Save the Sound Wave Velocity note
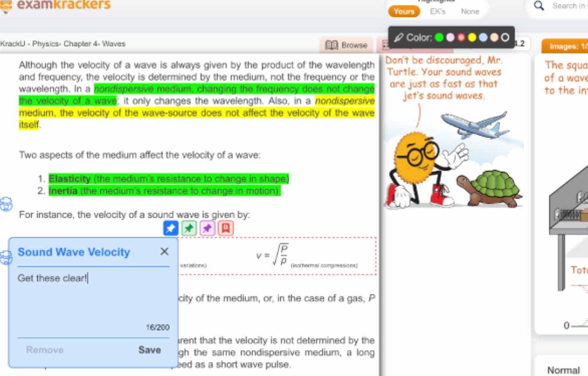This screenshot has height=376, width=588. pos(150,350)
